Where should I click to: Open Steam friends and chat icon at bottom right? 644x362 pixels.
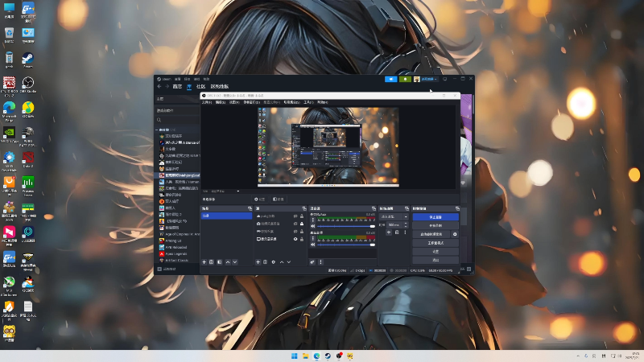point(469,269)
